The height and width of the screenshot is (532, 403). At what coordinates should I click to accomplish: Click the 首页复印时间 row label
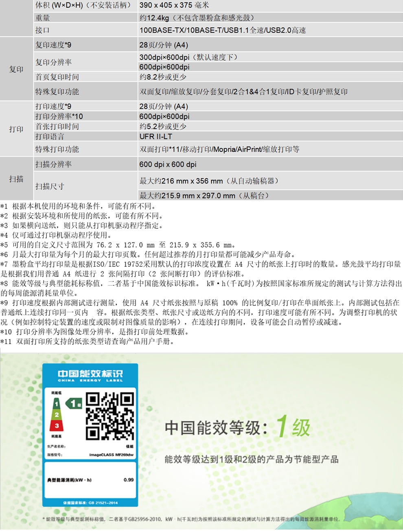point(57,77)
